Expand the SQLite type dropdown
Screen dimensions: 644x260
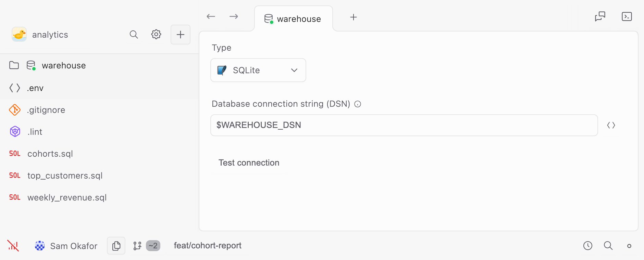tap(258, 70)
